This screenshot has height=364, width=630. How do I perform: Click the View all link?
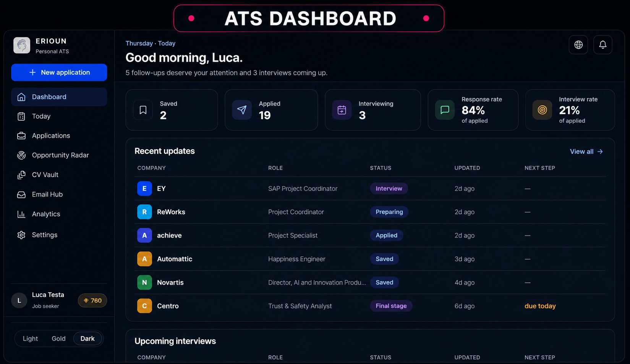click(x=586, y=151)
